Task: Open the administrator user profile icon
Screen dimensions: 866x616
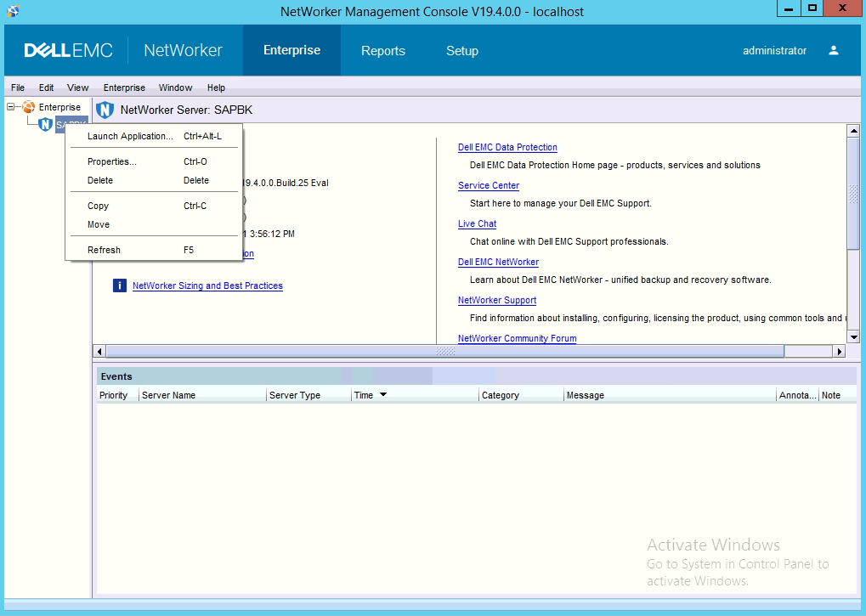Action: (x=834, y=50)
